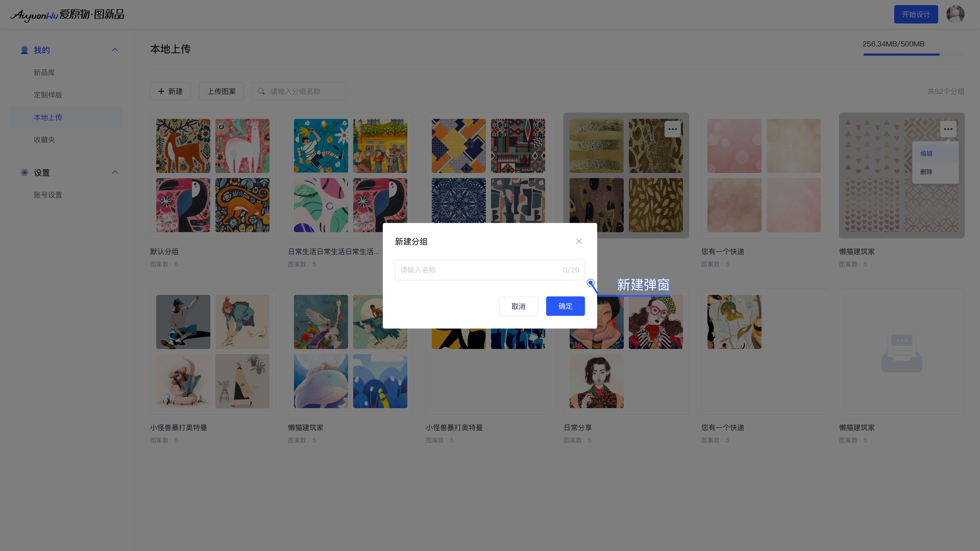
Task: Click the 设置 gear icon in sidebar
Action: [24, 172]
